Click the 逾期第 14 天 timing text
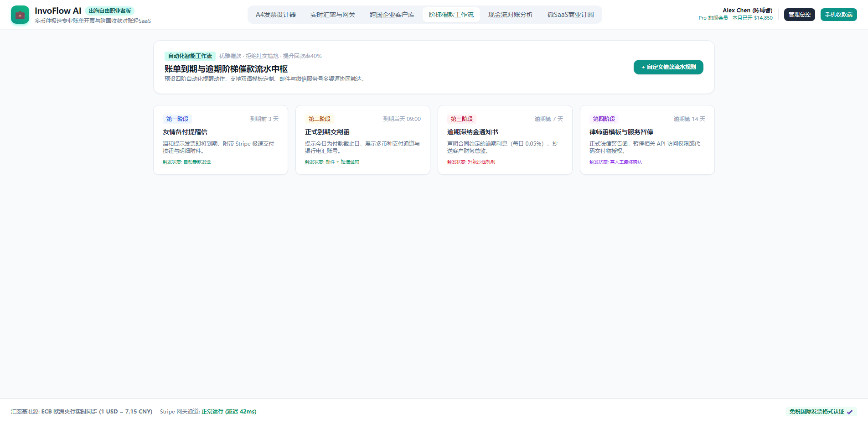 (x=690, y=119)
